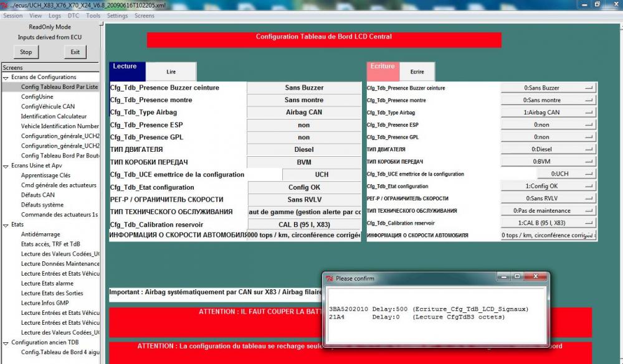Open the Presence Buzzer ceinture dropdown
Image resolution: width=623 pixels, height=364 pixels.
548,88
